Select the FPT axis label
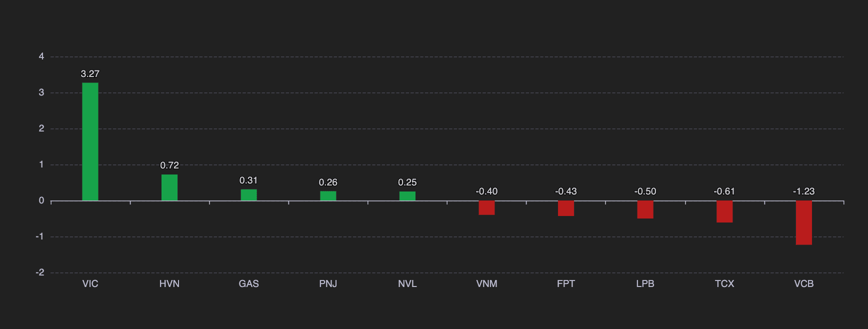 [x=566, y=283]
